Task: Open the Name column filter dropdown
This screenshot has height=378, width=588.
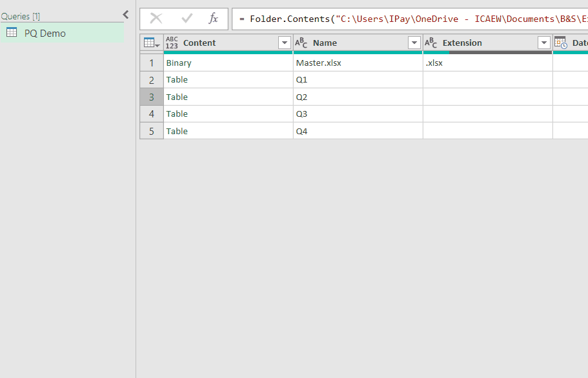Action: [414, 43]
